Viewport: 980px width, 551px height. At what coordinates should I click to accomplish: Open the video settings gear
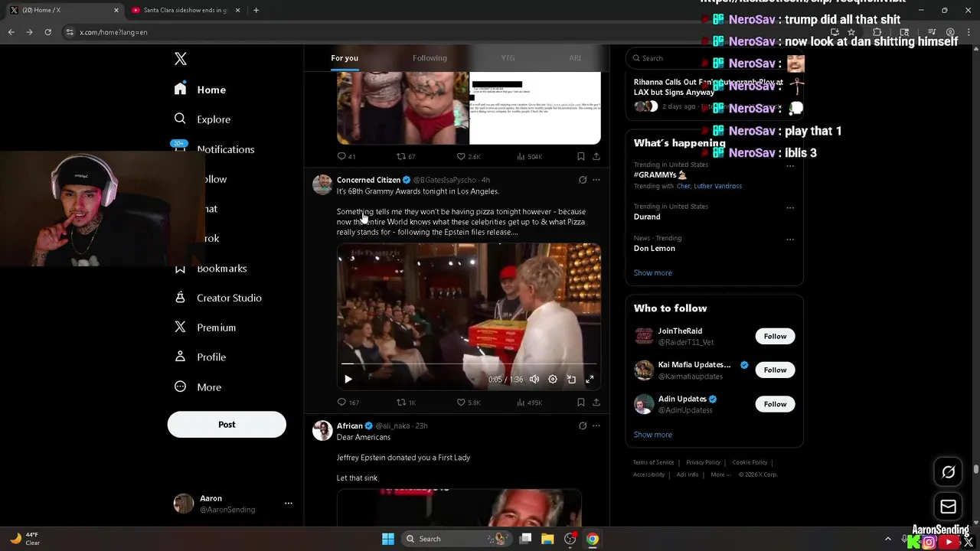553,380
